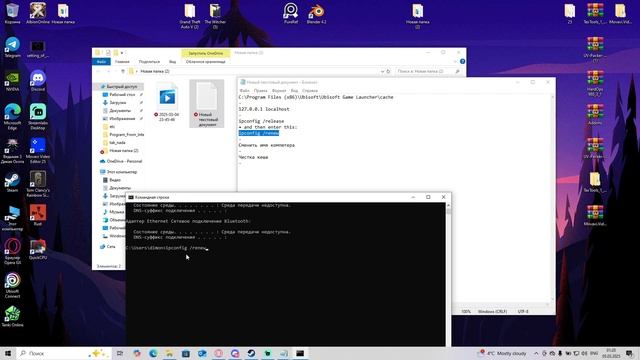This screenshot has height=360, width=640.
Task: Open the QuickCPU desktop shortcut
Action: coord(38,249)
